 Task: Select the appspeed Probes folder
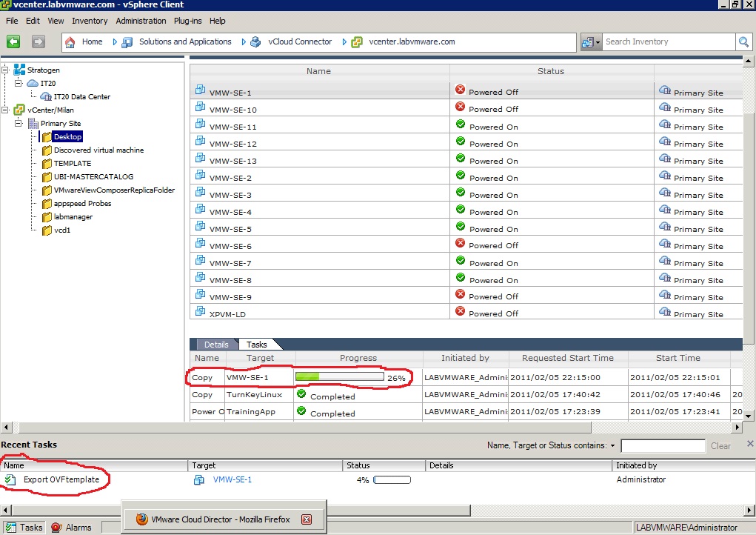(82, 204)
